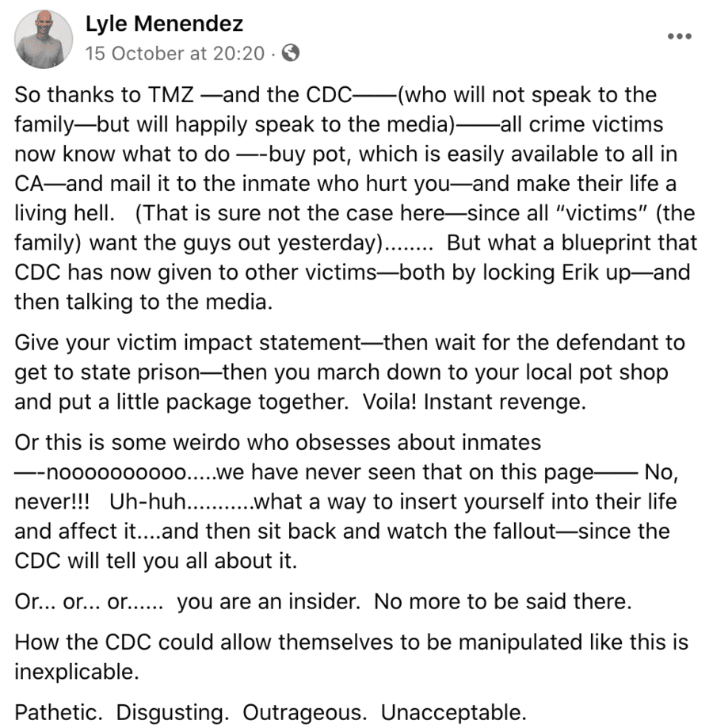Open the three-dot post options menu
This screenshot has width=713, height=728.
click(x=679, y=36)
